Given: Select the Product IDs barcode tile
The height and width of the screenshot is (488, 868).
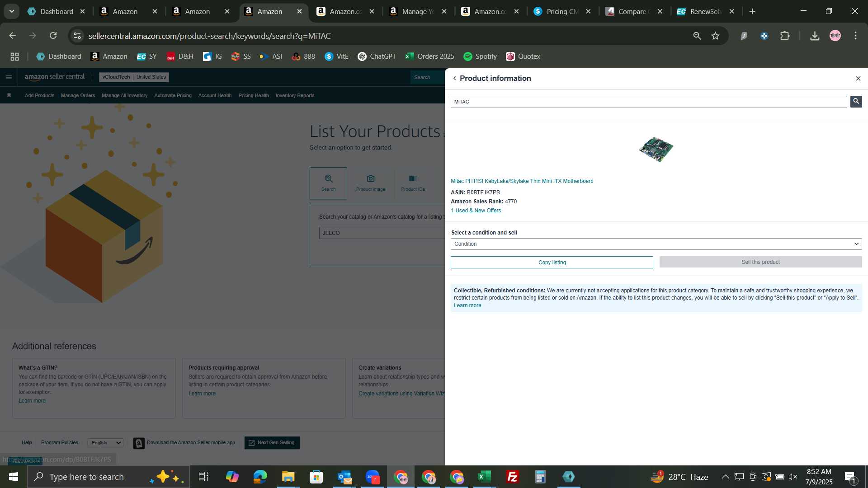Looking at the screenshot, I should tap(413, 183).
